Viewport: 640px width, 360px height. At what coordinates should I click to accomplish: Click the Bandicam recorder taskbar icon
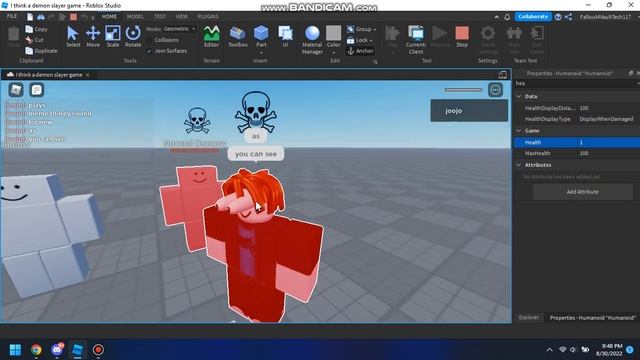(x=98, y=350)
